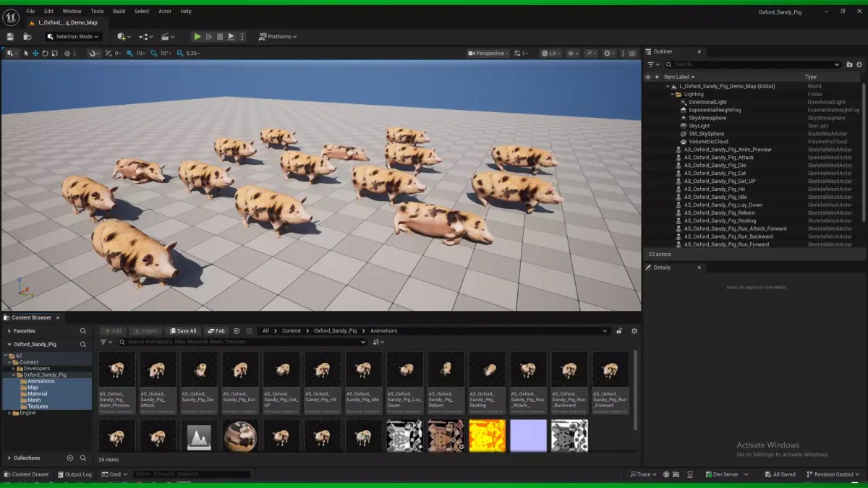Open the Platforms dropdown
The image size is (868, 488).
[x=278, y=37]
